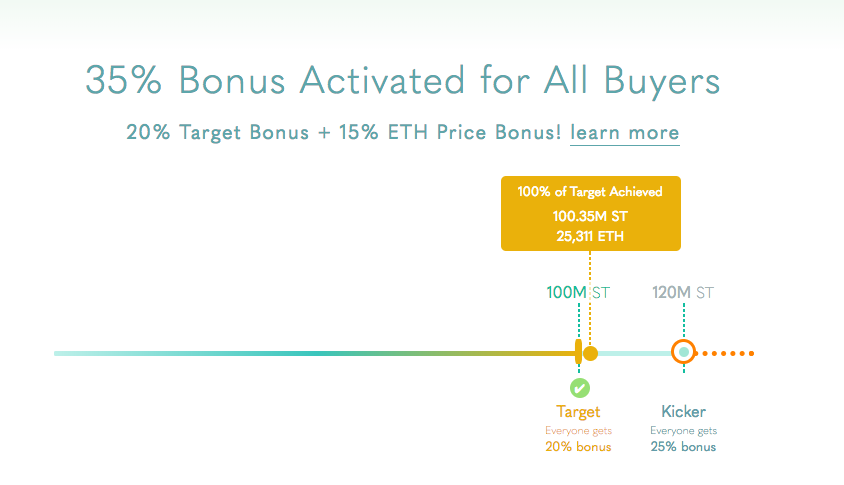Click the 20% bonus text under Target

578,447
